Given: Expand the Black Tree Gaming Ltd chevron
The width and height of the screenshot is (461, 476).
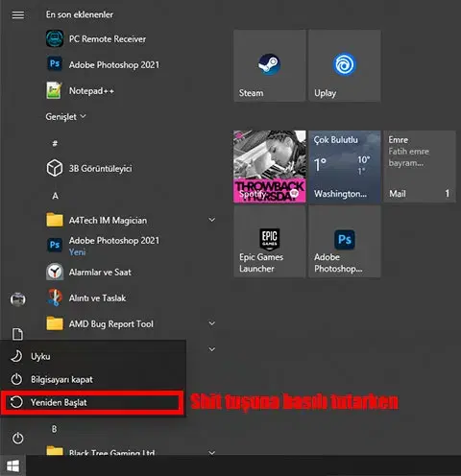Looking at the screenshot, I should [x=211, y=453].
